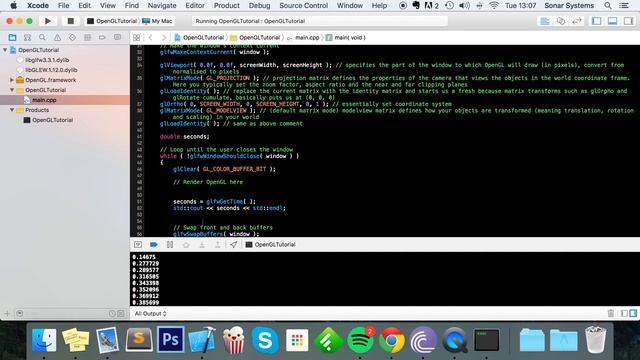This screenshot has height=360, width=640.
Task: Open the Find navigator search icon
Action: 42,38
